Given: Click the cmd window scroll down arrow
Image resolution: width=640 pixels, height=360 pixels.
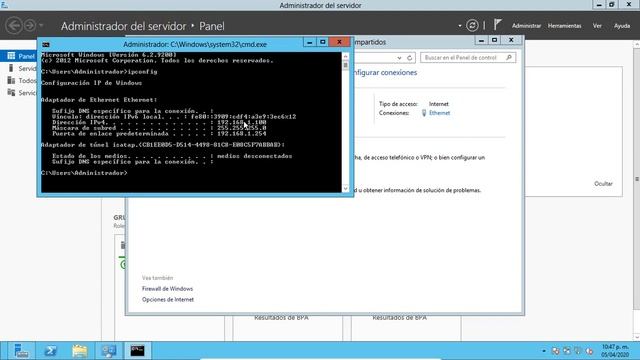Looking at the screenshot, I should point(345,188).
